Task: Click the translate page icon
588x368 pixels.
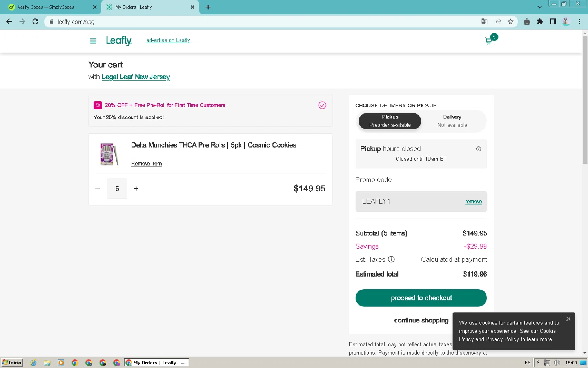Action: click(485, 22)
